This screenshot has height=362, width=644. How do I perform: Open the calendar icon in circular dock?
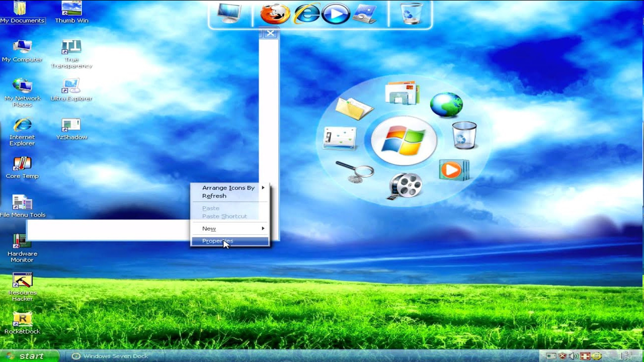[x=340, y=139]
